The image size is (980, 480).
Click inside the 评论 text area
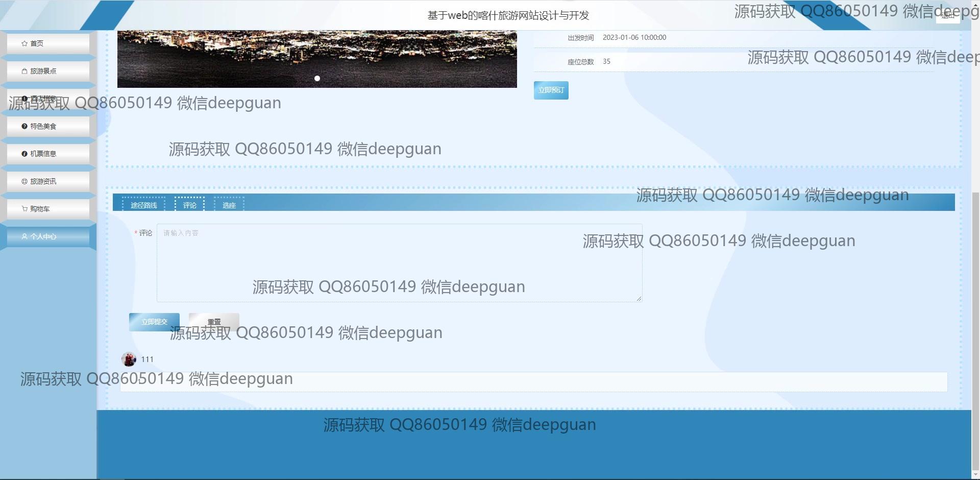[x=399, y=262]
